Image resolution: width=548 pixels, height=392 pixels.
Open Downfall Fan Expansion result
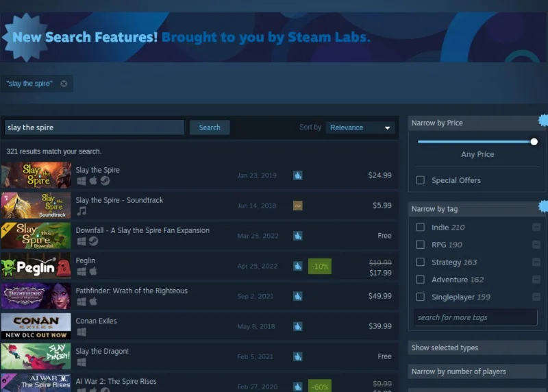click(x=199, y=236)
